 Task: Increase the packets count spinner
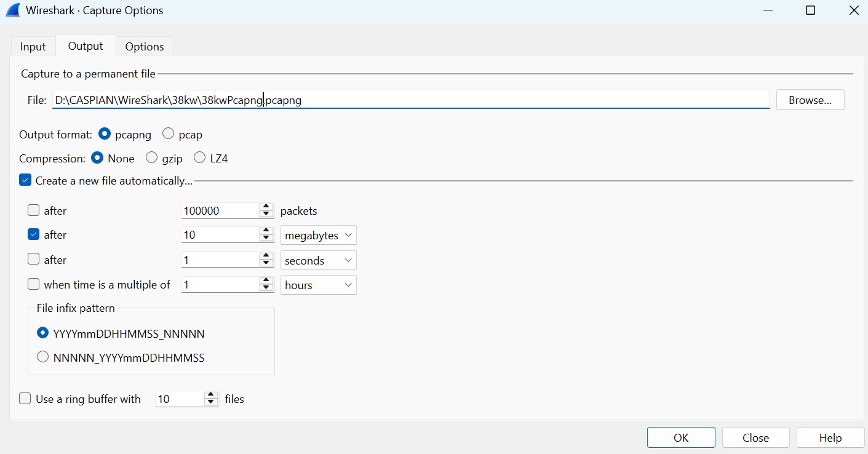point(266,207)
